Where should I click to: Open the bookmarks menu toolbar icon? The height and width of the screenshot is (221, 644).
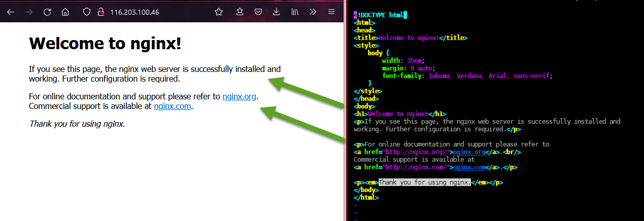click(240, 12)
